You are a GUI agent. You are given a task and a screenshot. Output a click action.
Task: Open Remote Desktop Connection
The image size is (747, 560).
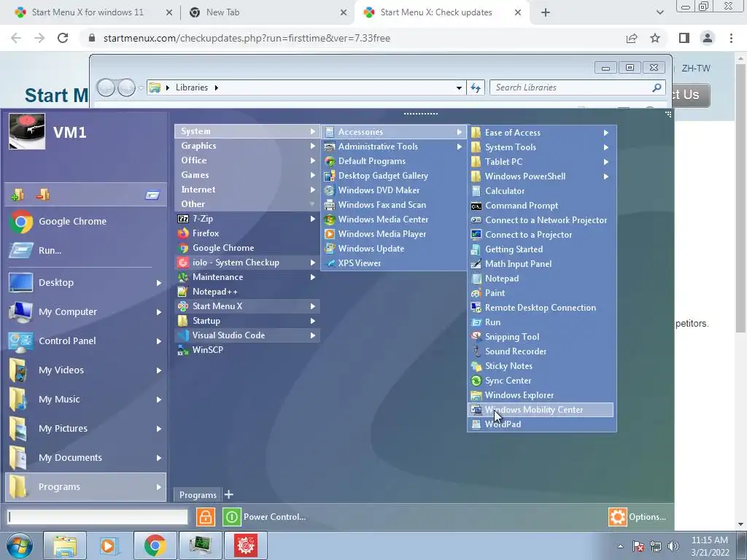541,308
